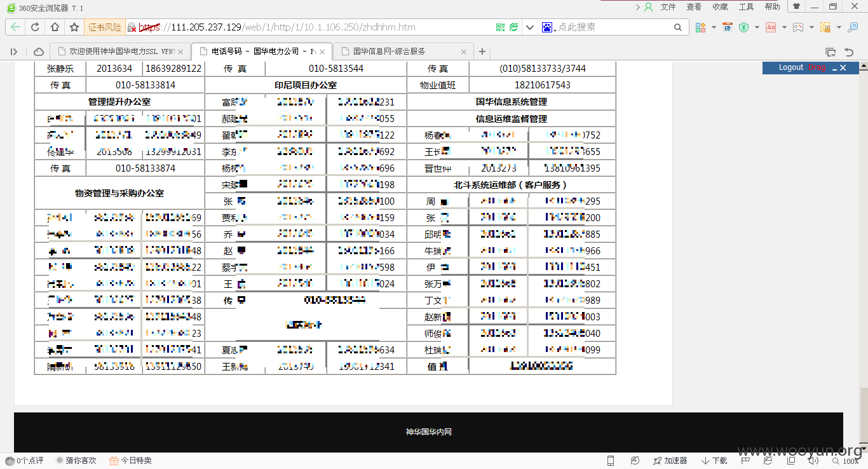Open the browser home page icon
The height and width of the screenshot is (469, 868).
click(x=55, y=27)
